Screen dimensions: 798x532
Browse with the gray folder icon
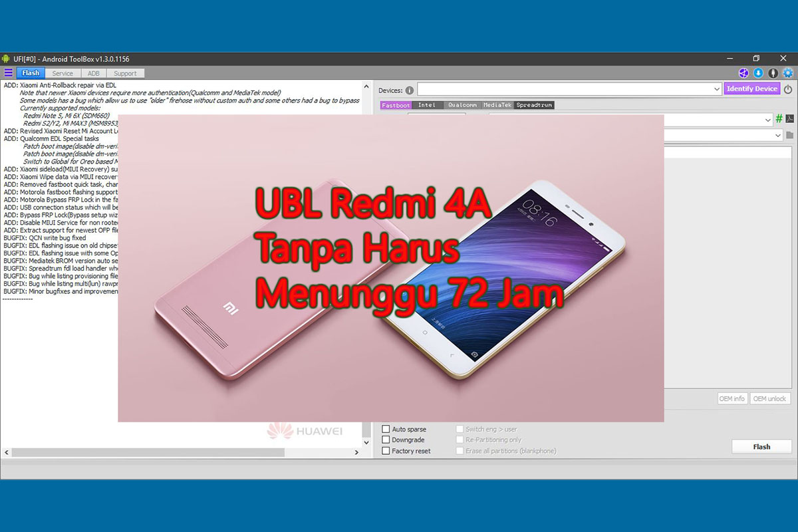(x=789, y=135)
